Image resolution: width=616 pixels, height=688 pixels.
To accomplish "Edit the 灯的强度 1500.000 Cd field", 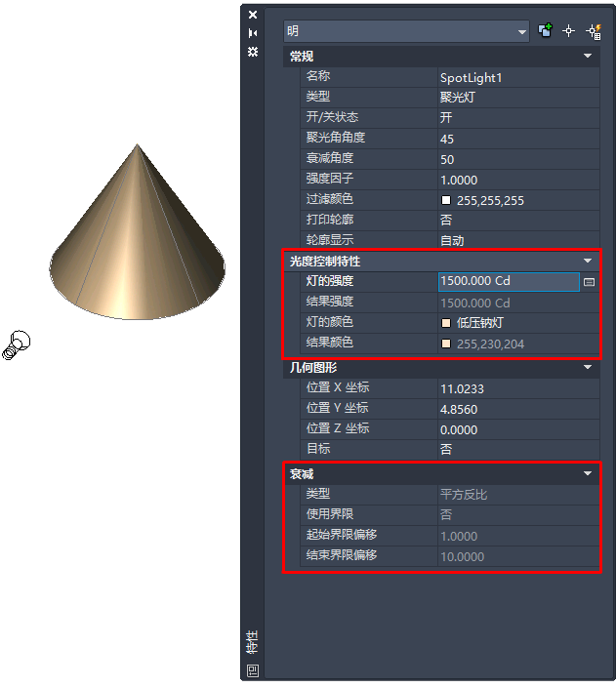I will pyautogui.click(x=509, y=281).
